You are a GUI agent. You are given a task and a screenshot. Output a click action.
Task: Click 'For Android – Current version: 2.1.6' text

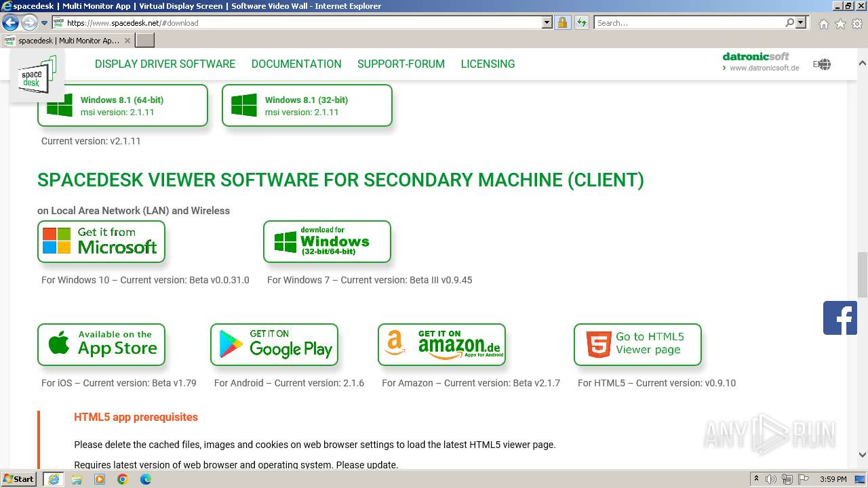(x=289, y=383)
